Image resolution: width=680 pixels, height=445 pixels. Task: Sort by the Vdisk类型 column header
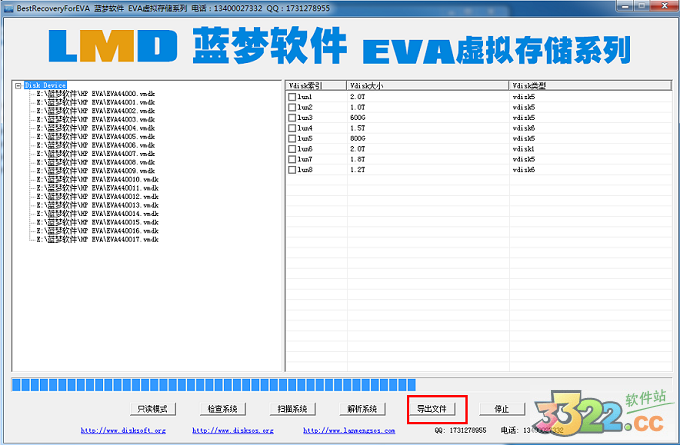(590, 85)
